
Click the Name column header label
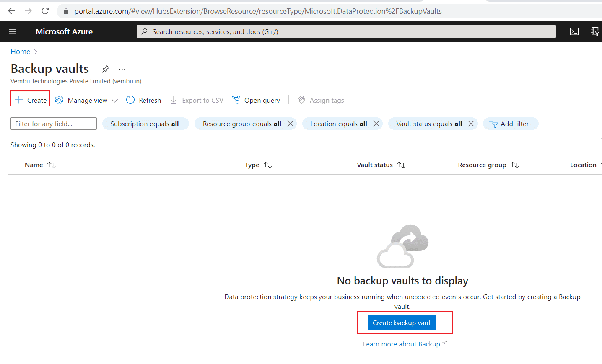point(34,165)
